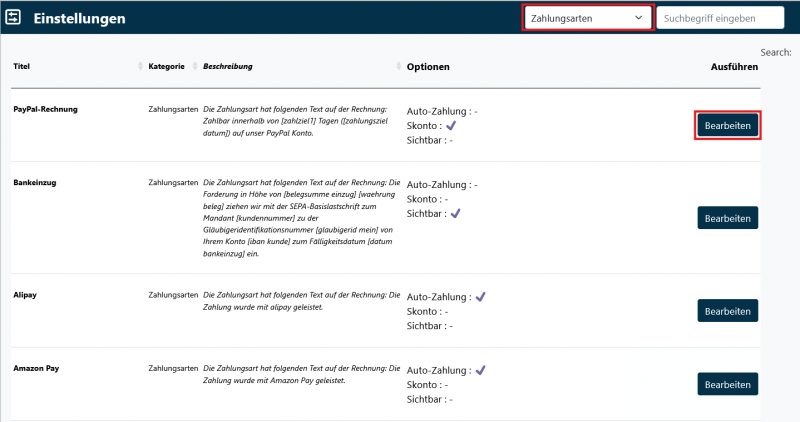Open Bearbeiten for Alipay payment method

click(727, 311)
